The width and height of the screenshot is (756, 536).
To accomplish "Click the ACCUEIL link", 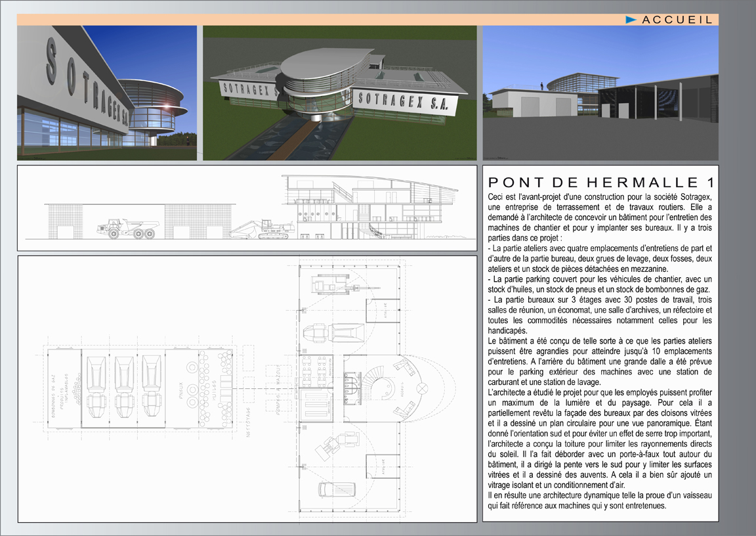I will [677, 20].
